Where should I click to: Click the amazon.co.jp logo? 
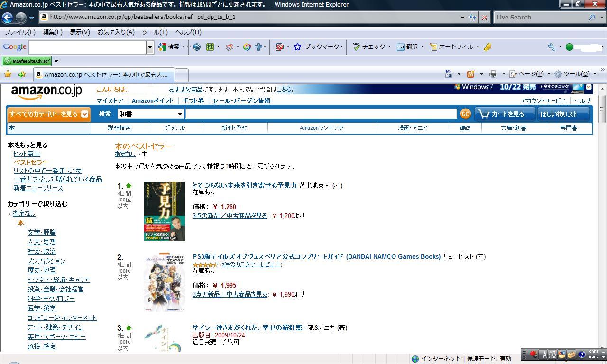pos(46,92)
